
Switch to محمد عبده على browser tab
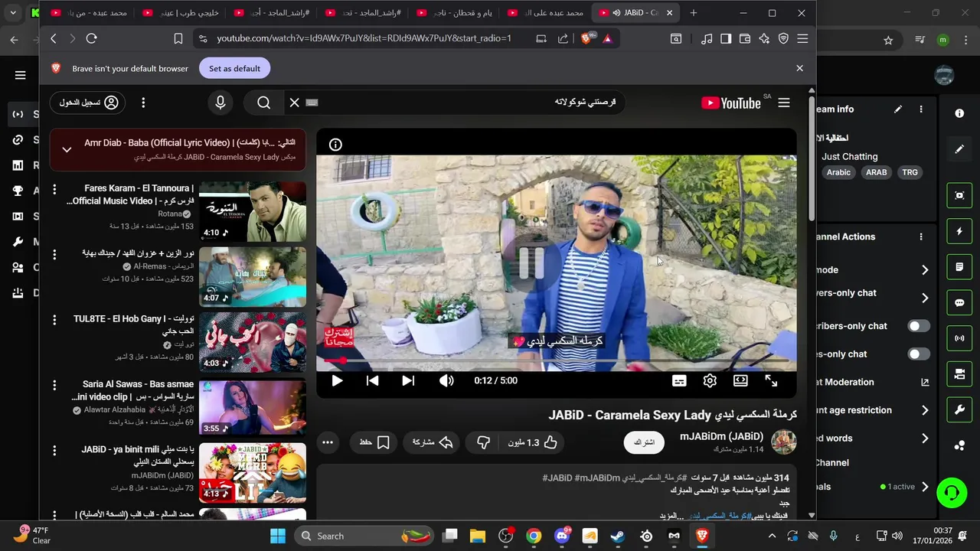click(545, 13)
